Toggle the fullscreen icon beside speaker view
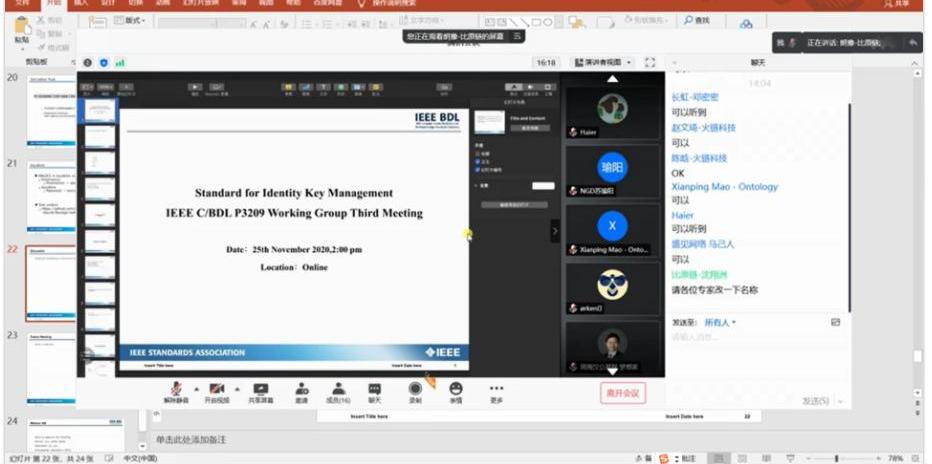 (x=650, y=62)
